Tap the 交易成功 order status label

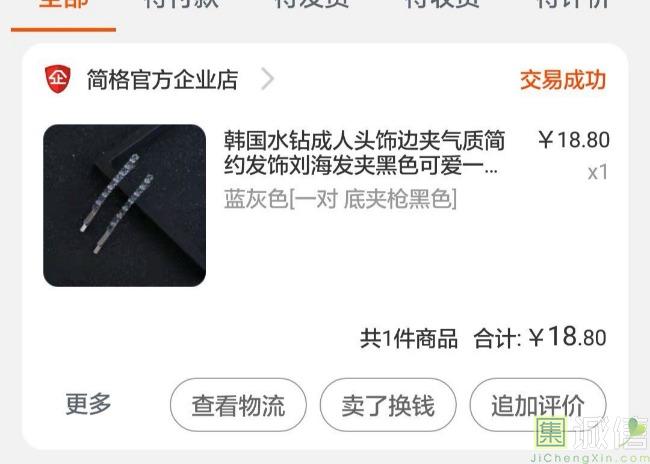click(563, 80)
